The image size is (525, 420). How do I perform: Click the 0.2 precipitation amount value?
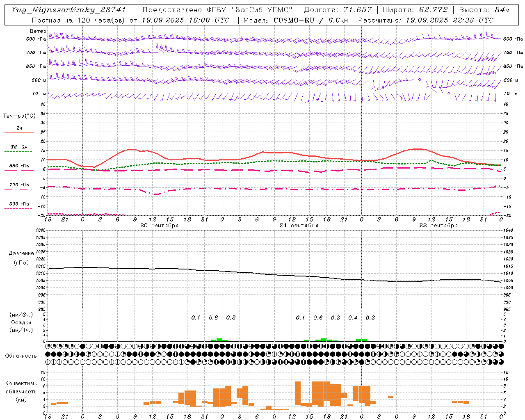click(231, 317)
